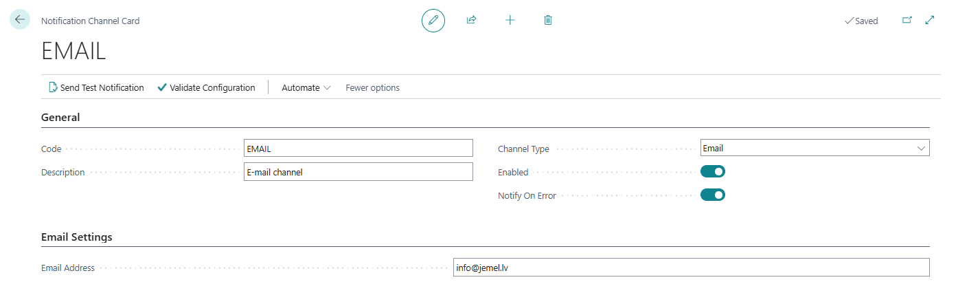
Task: Click the pencil edit icon
Action: [x=433, y=21]
